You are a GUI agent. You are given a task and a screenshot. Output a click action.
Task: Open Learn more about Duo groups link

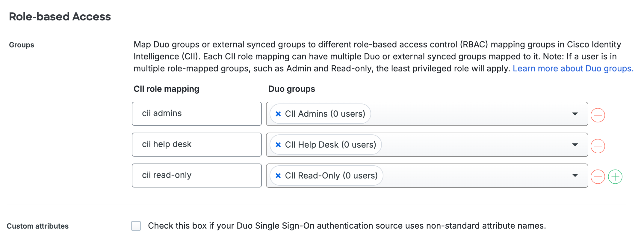[573, 68]
